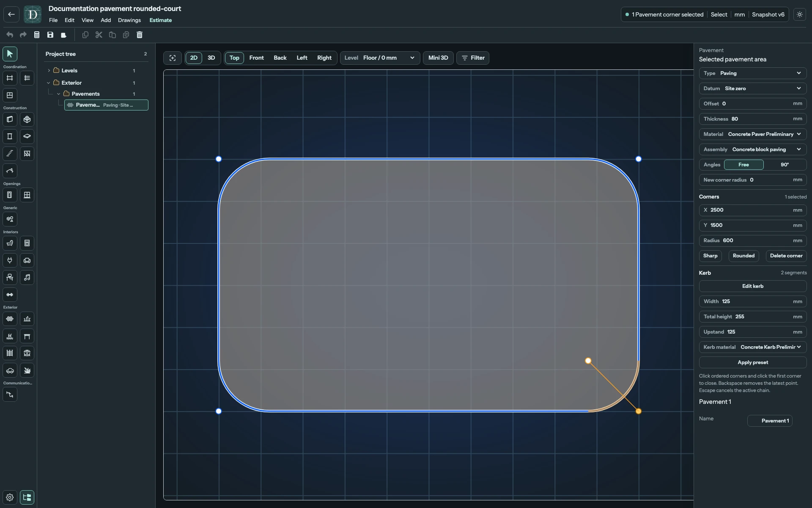Choose the electrical plug tool
812x508 pixels.
click(10, 260)
